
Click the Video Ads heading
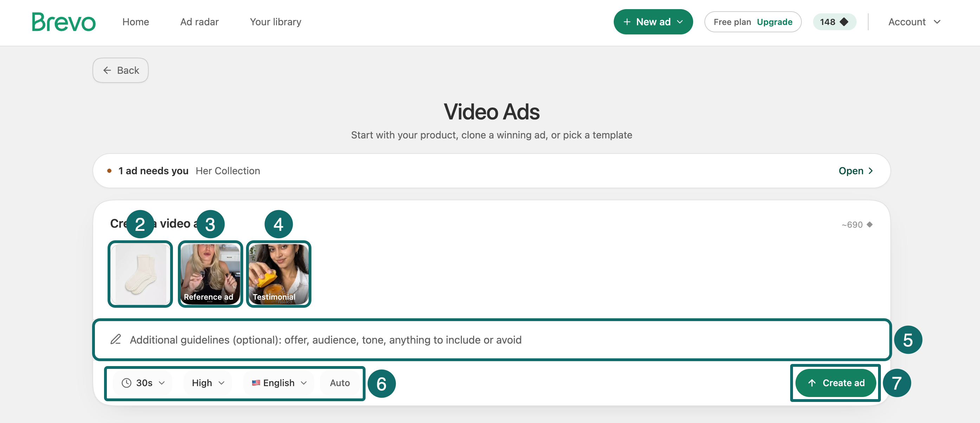[491, 111]
